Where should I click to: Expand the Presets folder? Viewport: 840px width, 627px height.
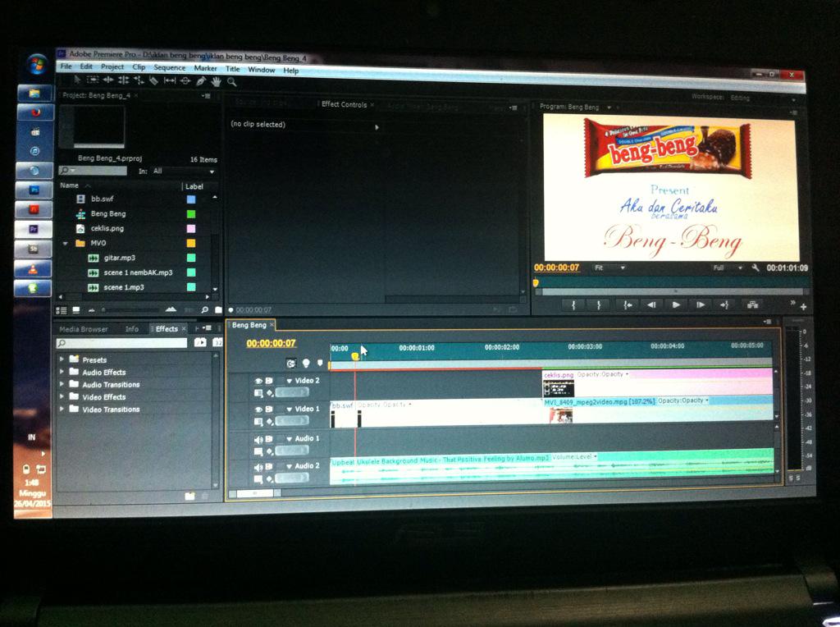62,359
